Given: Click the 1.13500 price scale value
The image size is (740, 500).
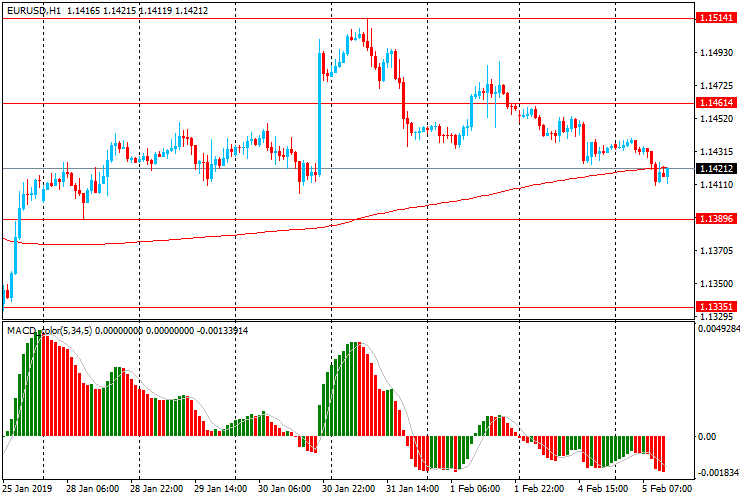Looking at the screenshot, I should click(716, 284).
